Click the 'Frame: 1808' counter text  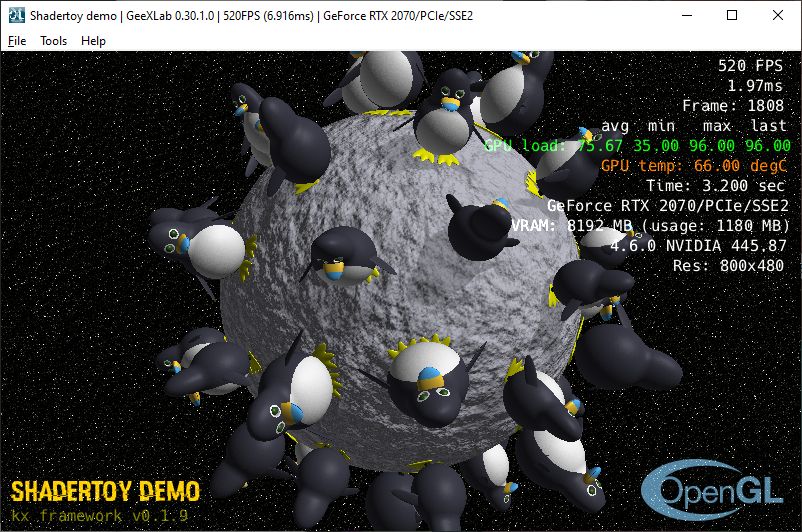click(733, 105)
